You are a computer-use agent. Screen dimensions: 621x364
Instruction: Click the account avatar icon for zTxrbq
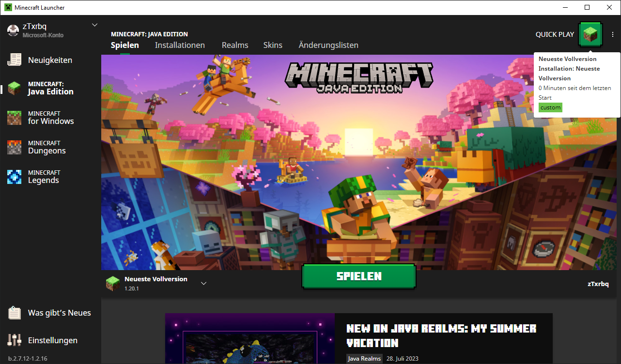pos(13,30)
